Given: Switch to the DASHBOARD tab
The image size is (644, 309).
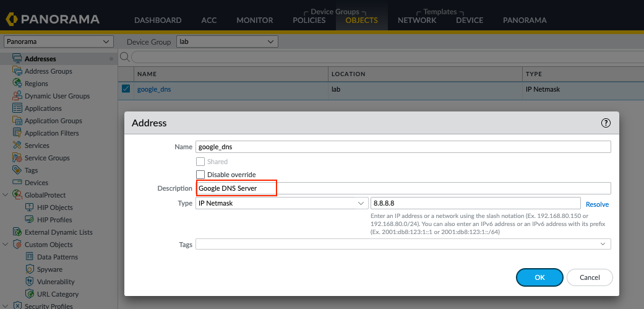Looking at the screenshot, I should click(158, 20).
